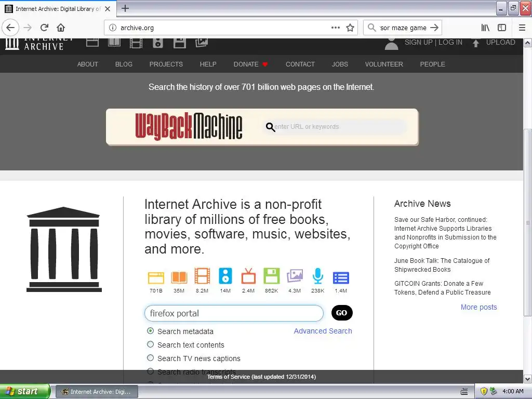Open audio collection icon labeled 14M

(225, 276)
